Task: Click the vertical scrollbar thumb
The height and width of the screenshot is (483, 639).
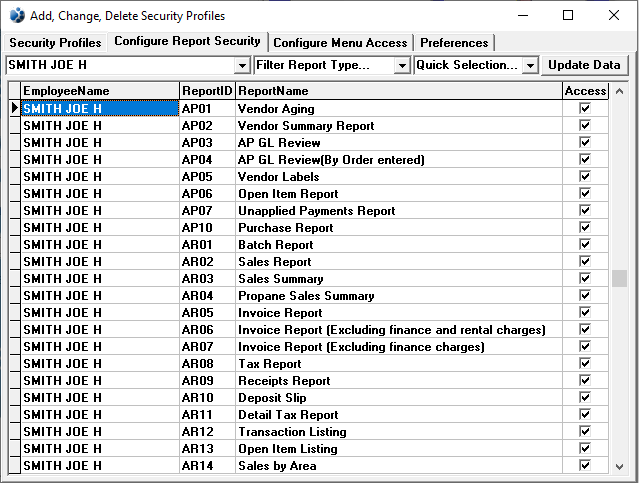Action: pos(620,277)
